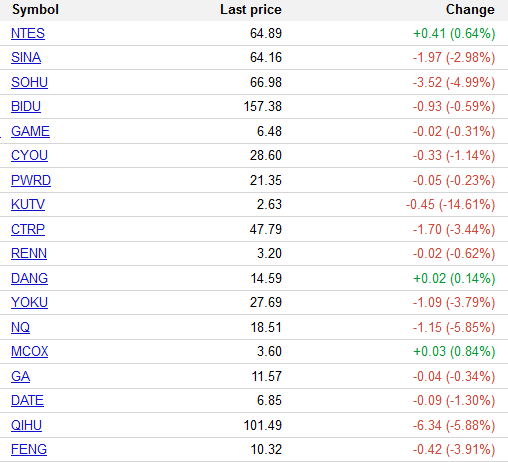508x462 pixels.
Task: Click the DANG stock link
Action: [x=29, y=278]
